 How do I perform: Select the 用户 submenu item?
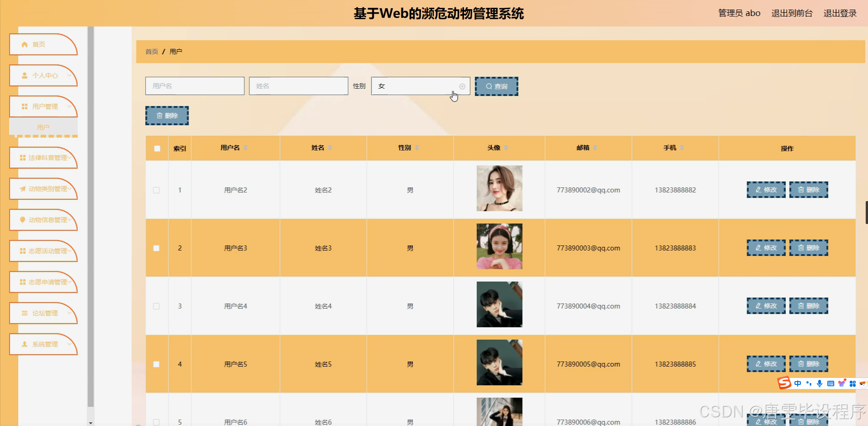pyautogui.click(x=43, y=127)
